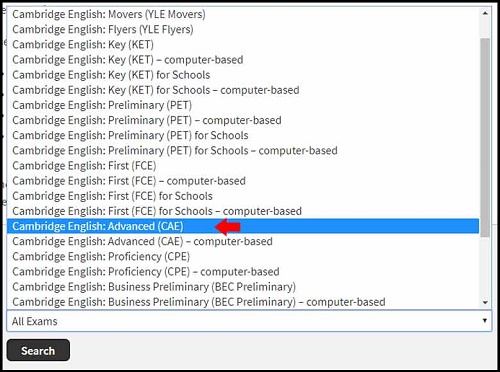Pick Preliminary (PET) – computer-based
This screenshot has height=372, width=500.
coord(243,120)
